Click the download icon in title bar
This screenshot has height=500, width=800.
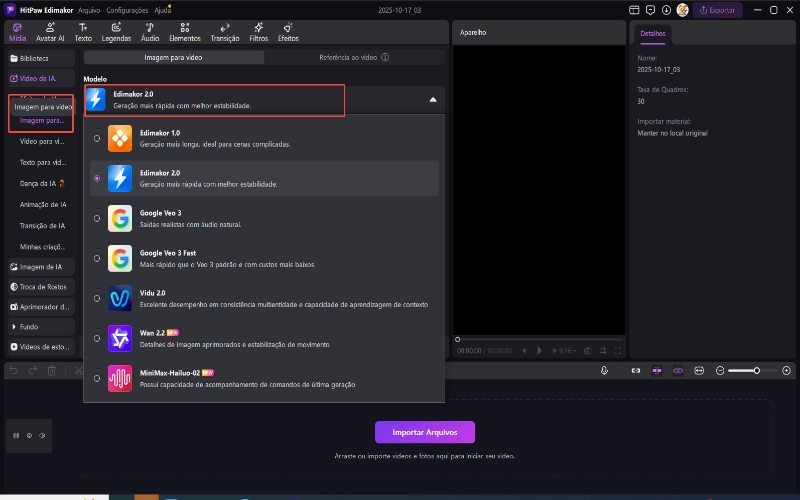click(666, 10)
